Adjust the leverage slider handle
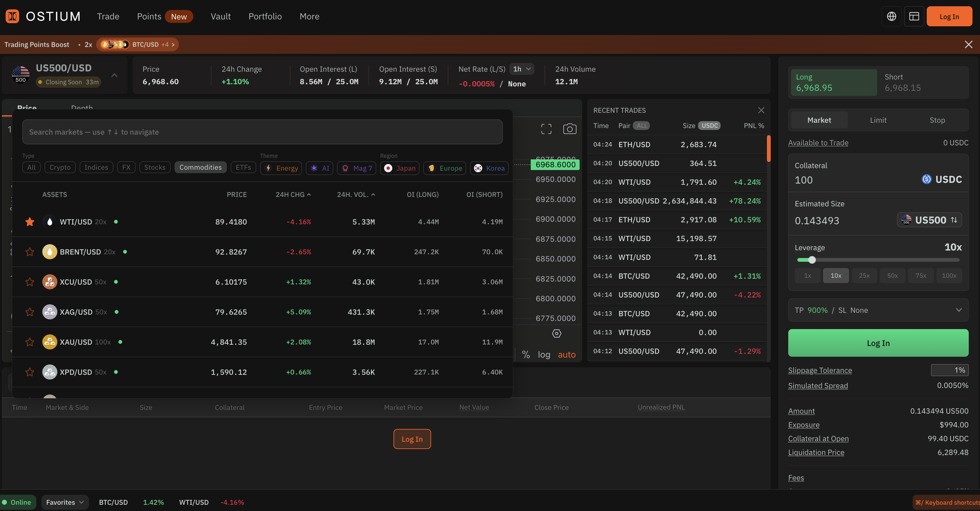The image size is (980, 511). coord(812,260)
